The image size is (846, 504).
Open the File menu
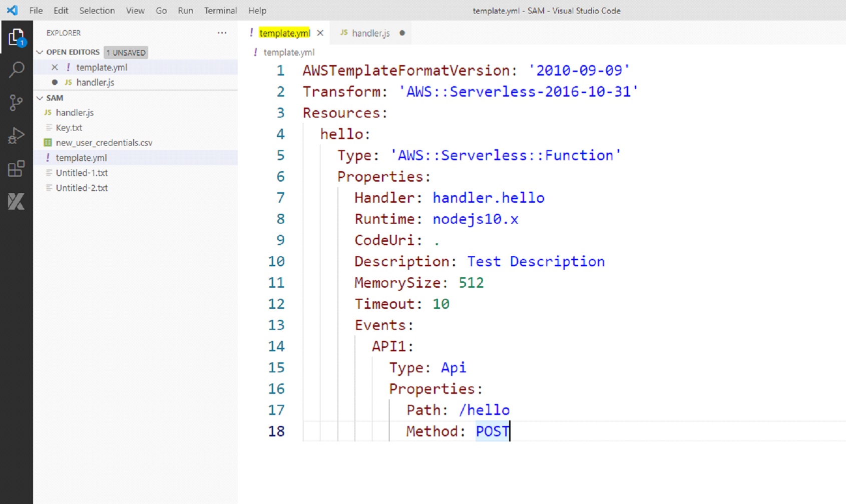(36, 11)
